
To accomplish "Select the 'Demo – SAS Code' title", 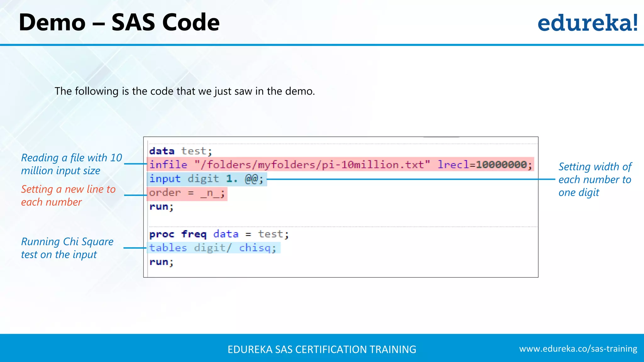I will (x=119, y=23).
